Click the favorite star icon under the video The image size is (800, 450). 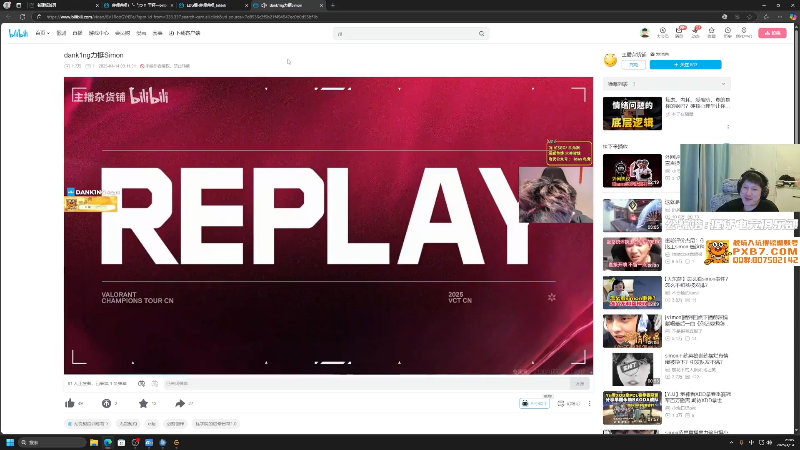[143, 404]
